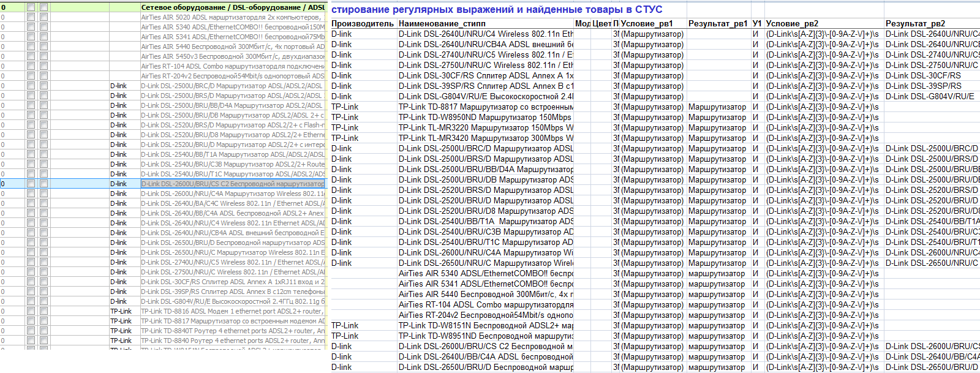Select 'TP-Link TD-W8951ND Беспроводной' cell in right table

click(x=486, y=336)
